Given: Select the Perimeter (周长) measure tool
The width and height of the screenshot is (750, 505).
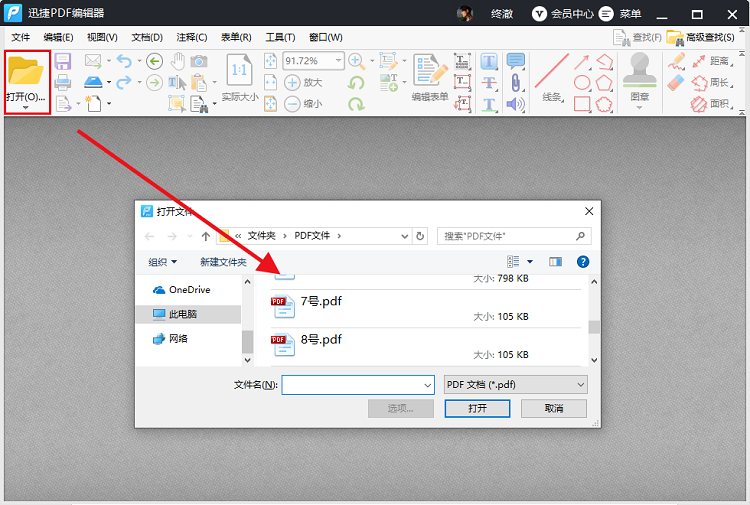Looking at the screenshot, I should tap(712, 82).
